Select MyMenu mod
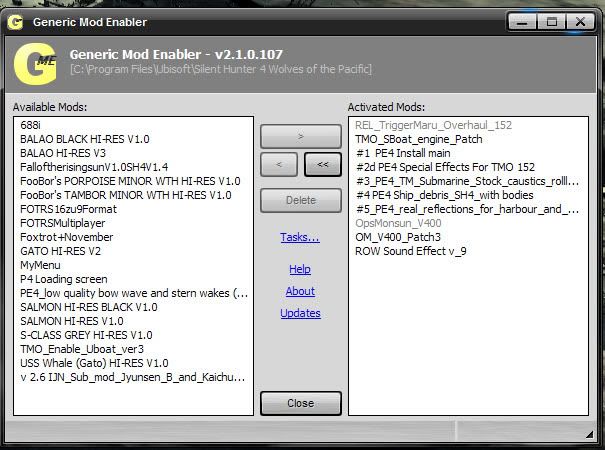 coord(40,265)
